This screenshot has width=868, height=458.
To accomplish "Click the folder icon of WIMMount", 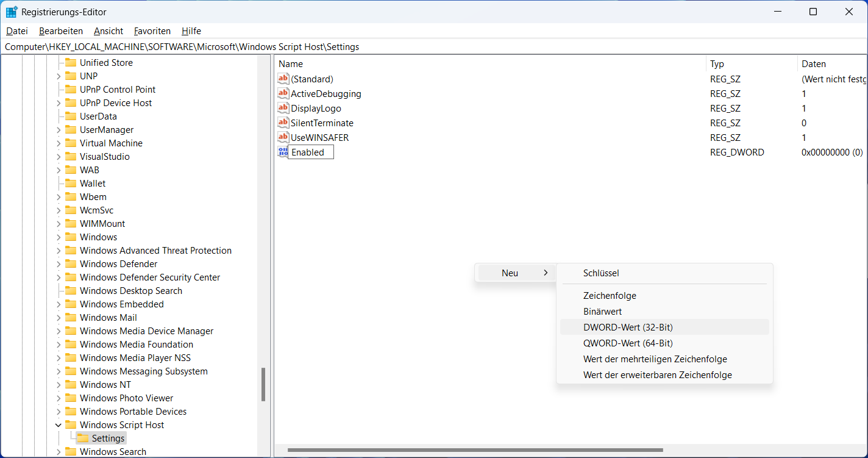I will [71, 223].
